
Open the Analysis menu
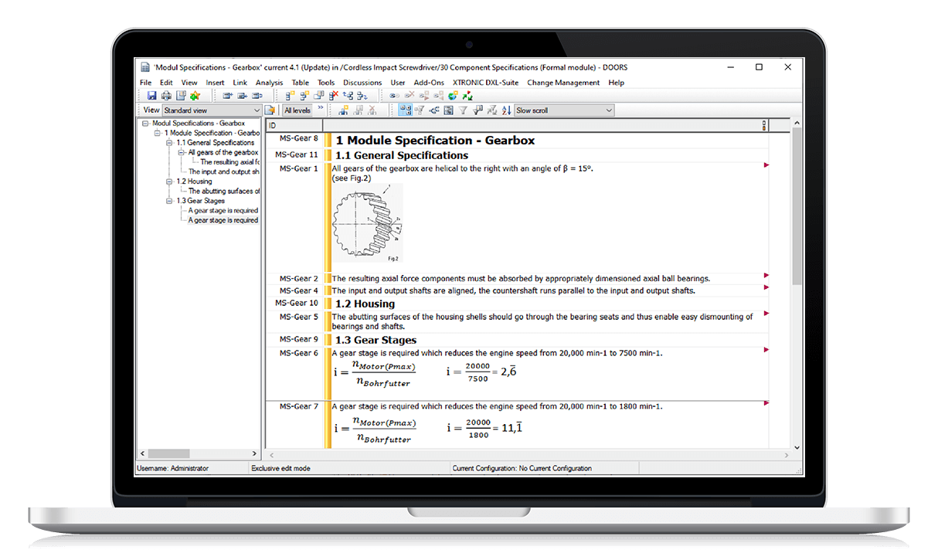269,83
